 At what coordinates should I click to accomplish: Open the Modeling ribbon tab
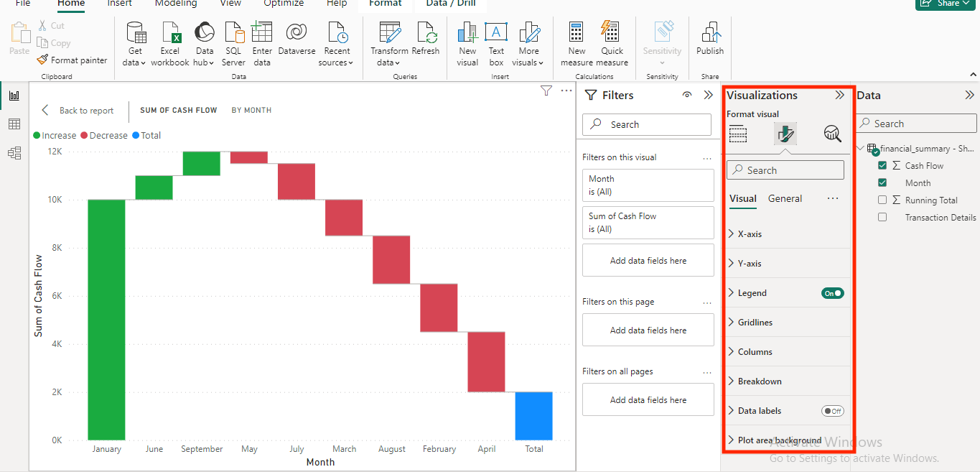176,4
